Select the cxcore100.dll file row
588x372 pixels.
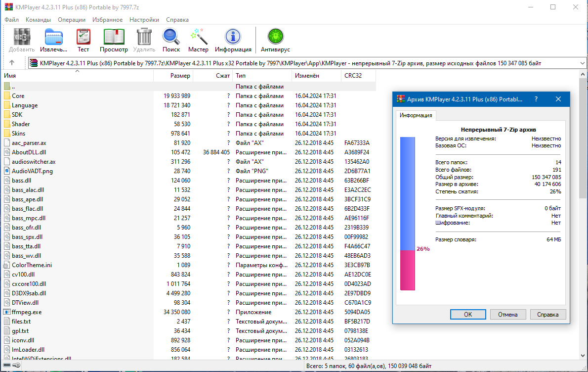(x=189, y=284)
